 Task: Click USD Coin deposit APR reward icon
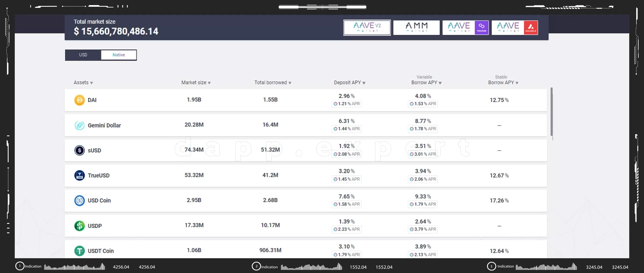click(x=335, y=204)
